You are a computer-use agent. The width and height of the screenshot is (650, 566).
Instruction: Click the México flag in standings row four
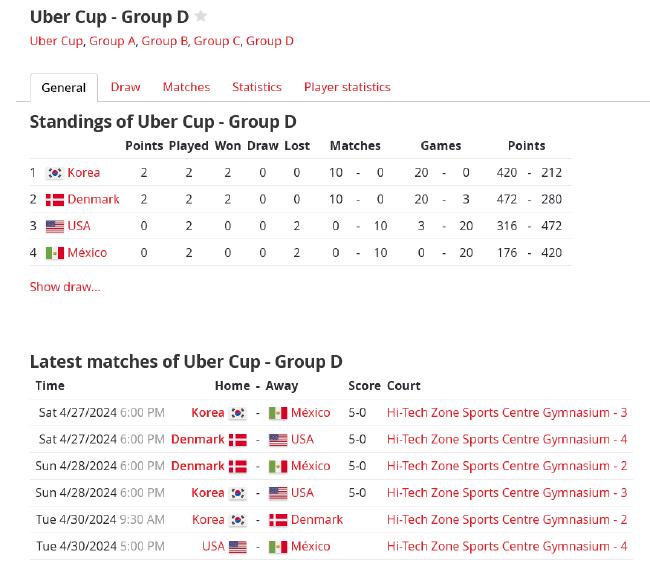[55, 253]
